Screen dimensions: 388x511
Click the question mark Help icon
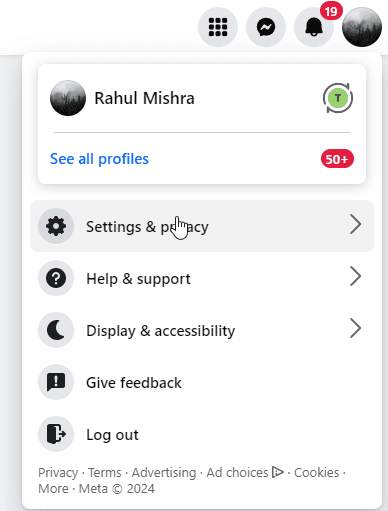[x=56, y=278]
